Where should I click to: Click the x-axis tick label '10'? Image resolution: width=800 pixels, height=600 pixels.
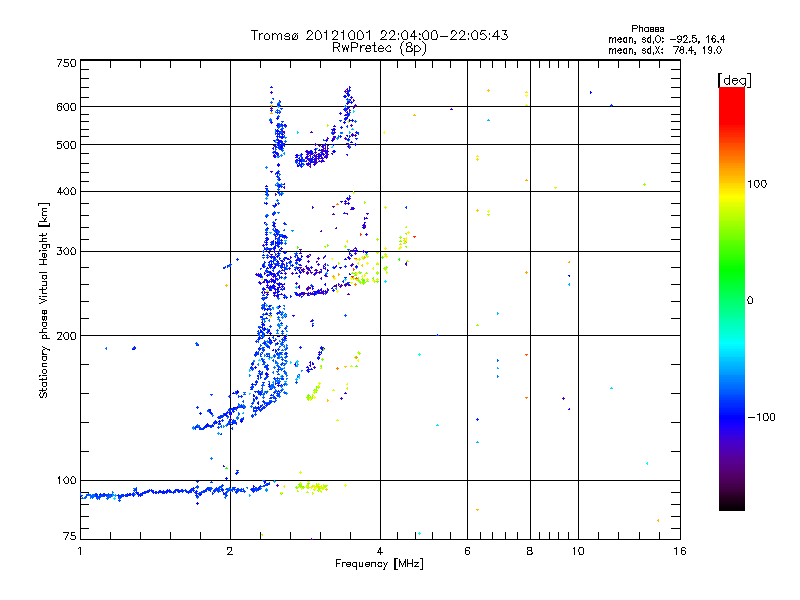[578, 551]
